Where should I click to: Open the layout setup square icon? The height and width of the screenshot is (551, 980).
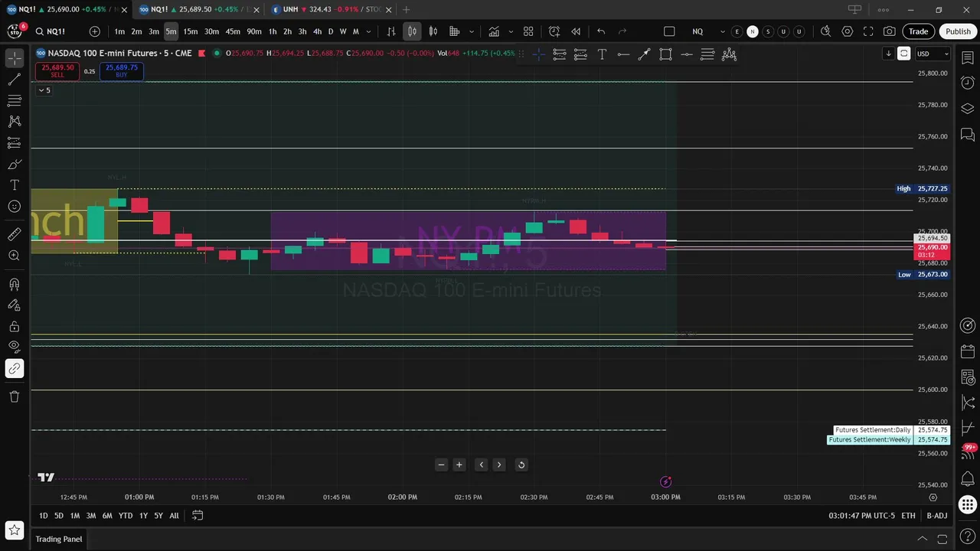[669, 31]
